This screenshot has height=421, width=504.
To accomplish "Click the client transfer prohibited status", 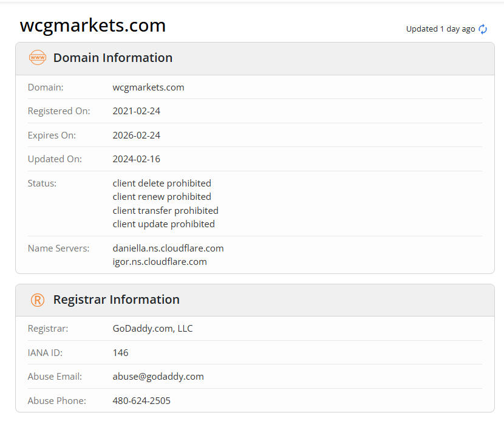I will pos(165,210).
